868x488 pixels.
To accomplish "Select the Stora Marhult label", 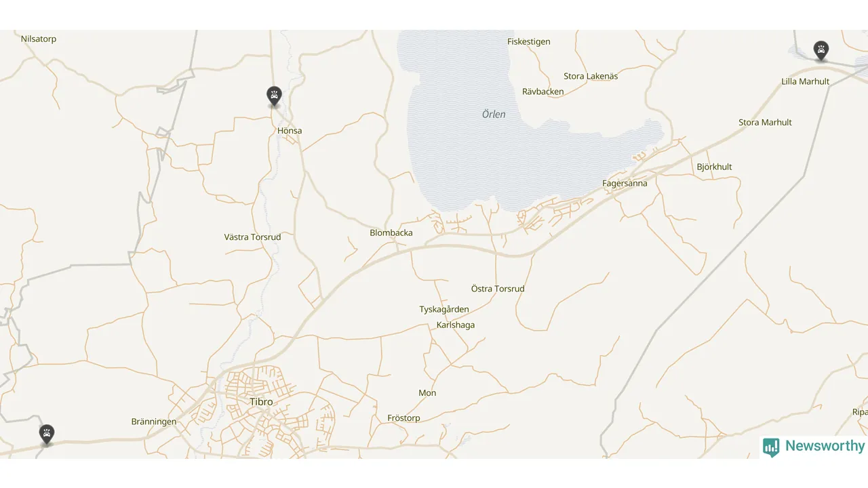I will click(x=765, y=123).
